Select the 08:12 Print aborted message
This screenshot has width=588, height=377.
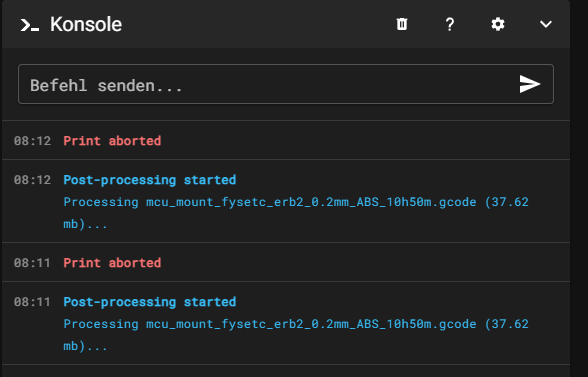(112, 141)
